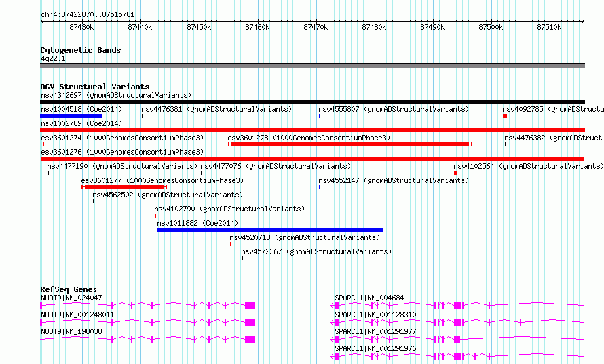Click the NUDT9 NM_001248011 last exon block
The height and width of the screenshot is (364, 604).
pyautogui.click(x=250, y=323)
